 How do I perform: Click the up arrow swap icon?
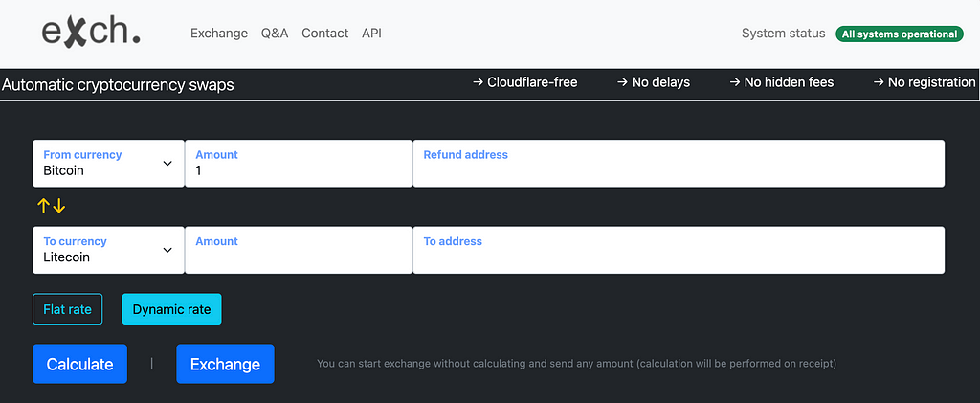click(x=44, y=206)
